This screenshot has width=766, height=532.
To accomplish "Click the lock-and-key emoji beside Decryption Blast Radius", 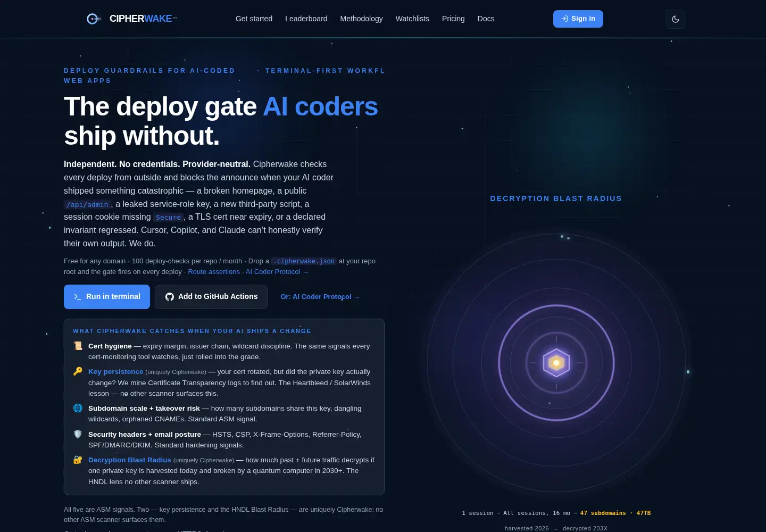I will pos(78,460).
